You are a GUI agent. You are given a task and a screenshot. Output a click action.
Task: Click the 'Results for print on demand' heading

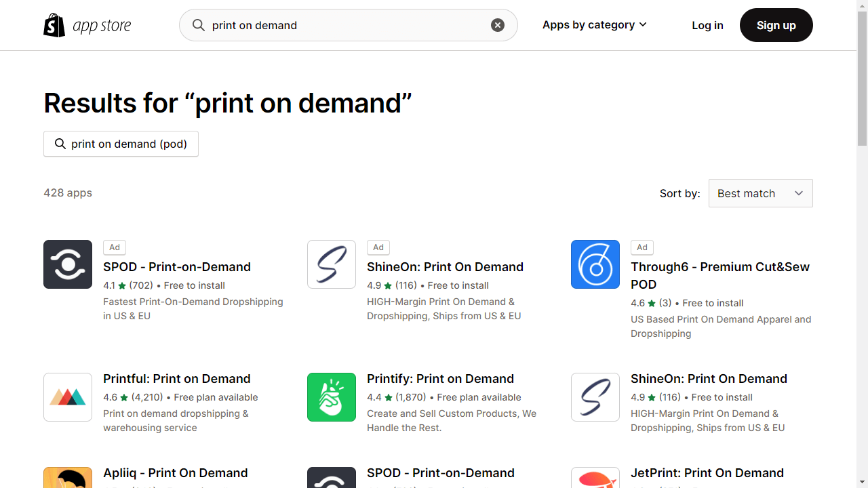tap(228, 103)
